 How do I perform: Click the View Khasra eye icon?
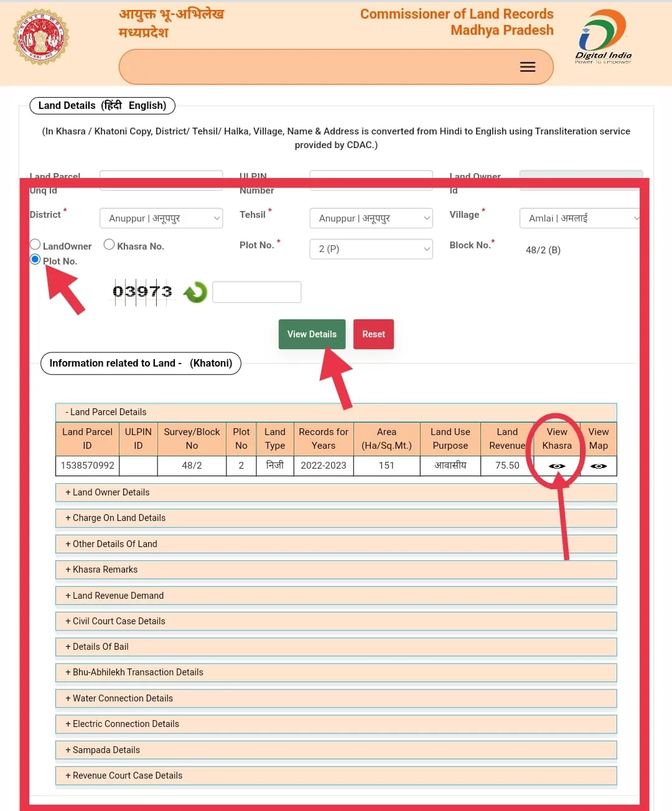pos(557,466)
